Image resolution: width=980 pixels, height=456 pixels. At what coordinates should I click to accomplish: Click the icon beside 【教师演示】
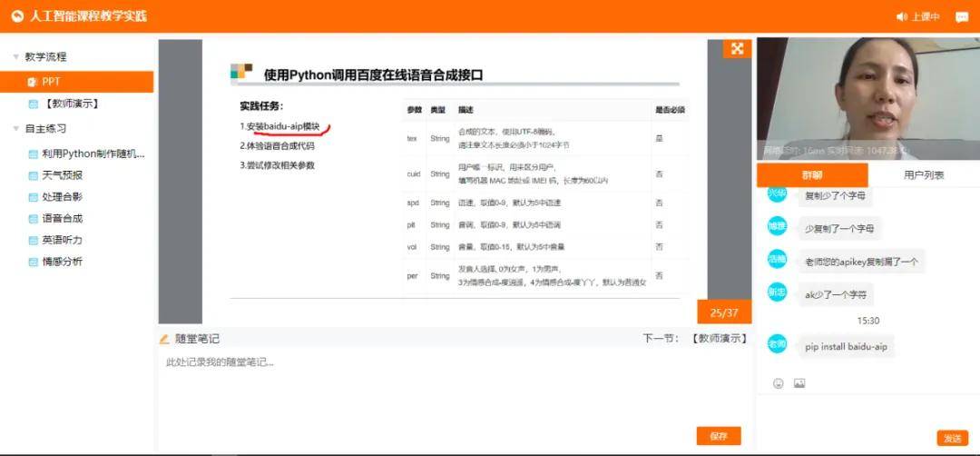pos(34,104)
